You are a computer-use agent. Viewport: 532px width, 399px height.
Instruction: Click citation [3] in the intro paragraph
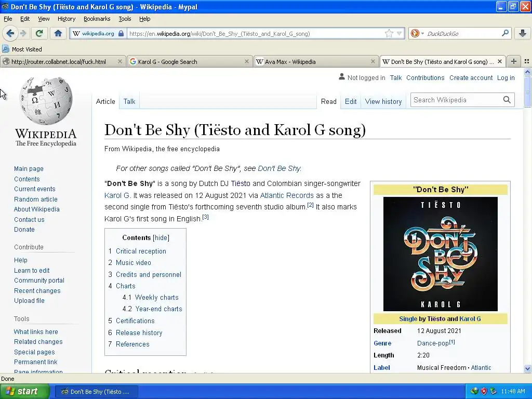click(205, 217)
